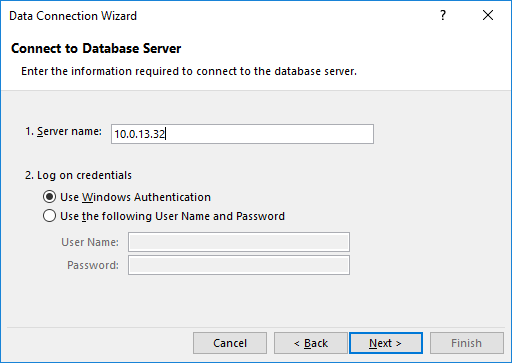Image resolution: width=512 pixels, height=363 pixels.
Task: Select the Use Windows Authentication radio button
Action: point(49,197)
